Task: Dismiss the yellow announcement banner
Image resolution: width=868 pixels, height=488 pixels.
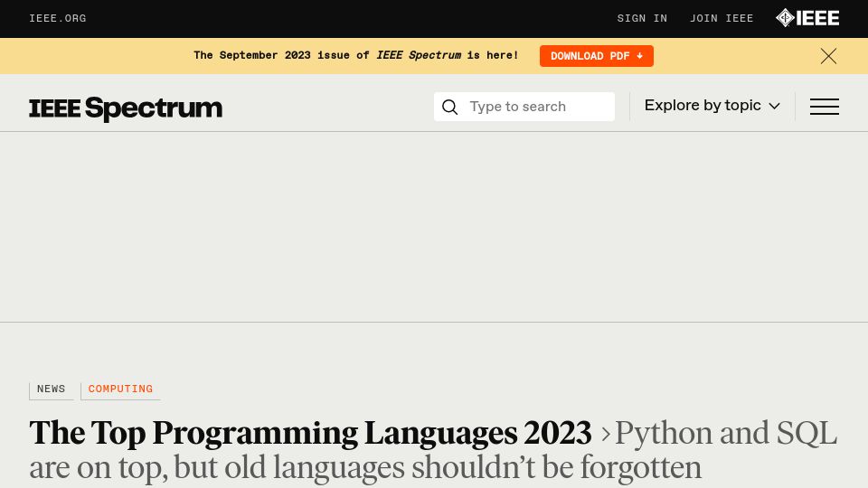Action: point(828,56)
